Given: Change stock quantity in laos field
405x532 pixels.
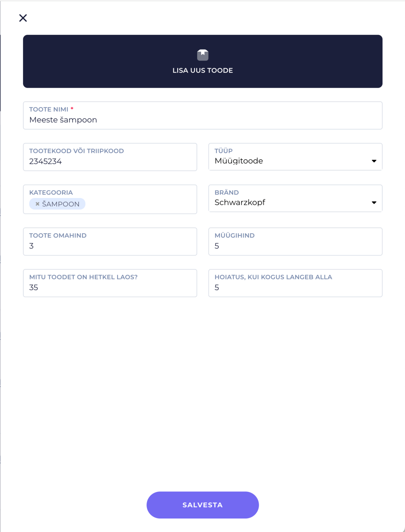Looking at the screenshot, I should [110, 283].
